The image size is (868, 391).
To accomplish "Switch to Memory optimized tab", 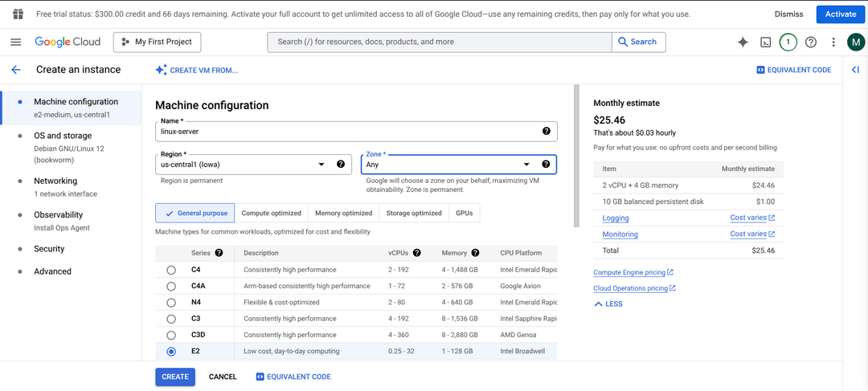I will click(x=344, y=213).
